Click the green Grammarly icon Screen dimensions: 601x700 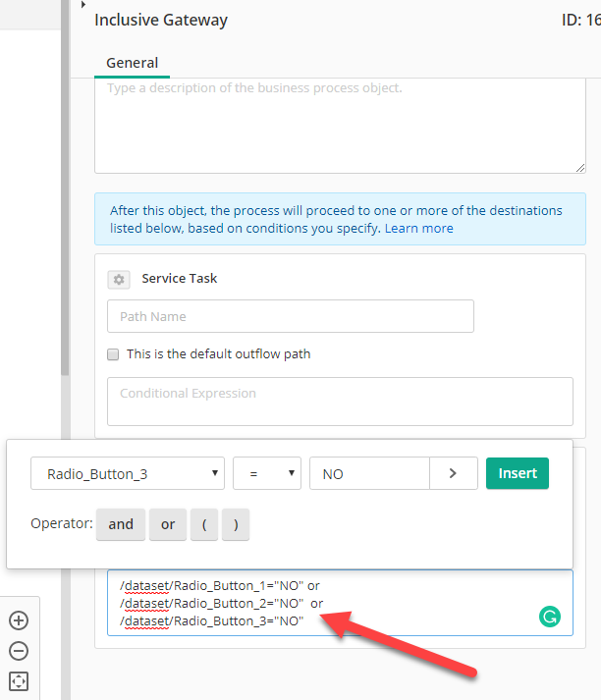(x=550, y=617)
